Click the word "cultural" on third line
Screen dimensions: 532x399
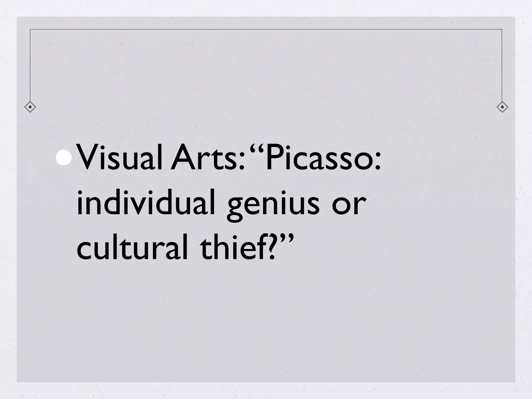click(x=132, y=247)
